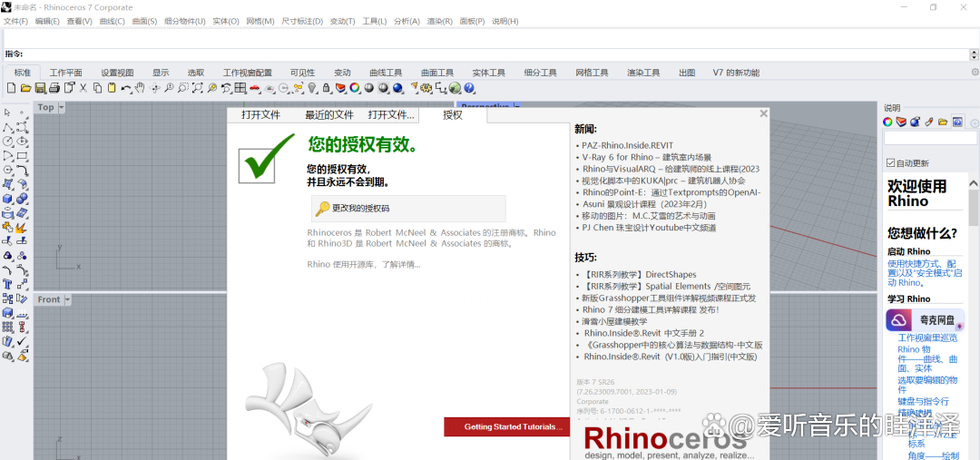Launch Grasshopper from the green toolbar icon
The width and height of the screenshot is (980, 460).
[455, 88]
